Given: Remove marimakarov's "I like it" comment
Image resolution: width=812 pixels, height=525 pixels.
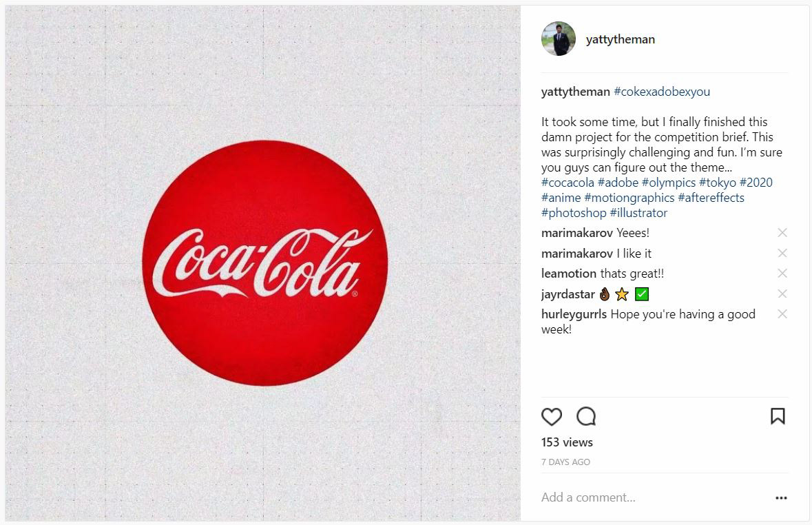Looking at the screenshot, I should (782, 254).
